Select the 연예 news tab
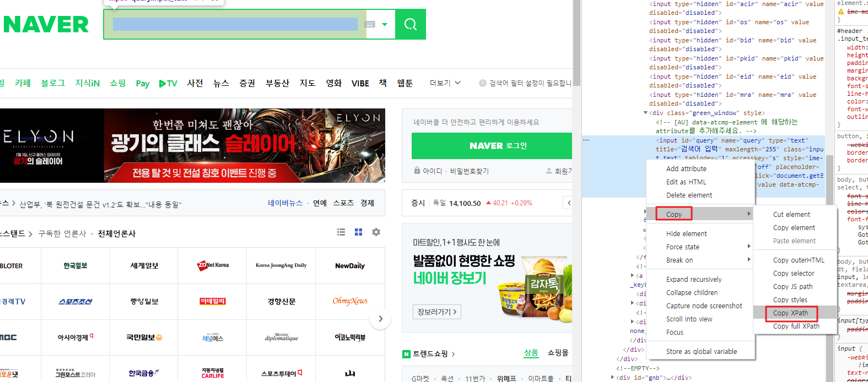The image size is (868, 382). coord(320,203)
